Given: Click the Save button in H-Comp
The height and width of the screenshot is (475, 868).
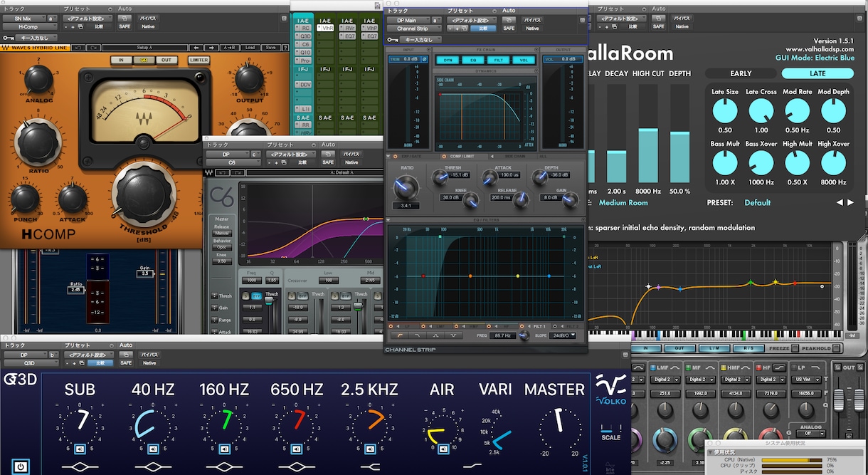Looking at the screenshot, I should tap(270, 48).
